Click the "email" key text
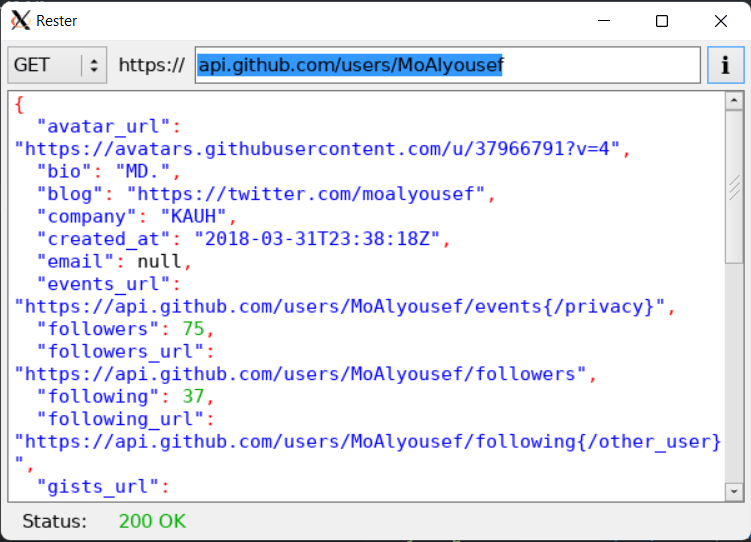 (76, 261)
